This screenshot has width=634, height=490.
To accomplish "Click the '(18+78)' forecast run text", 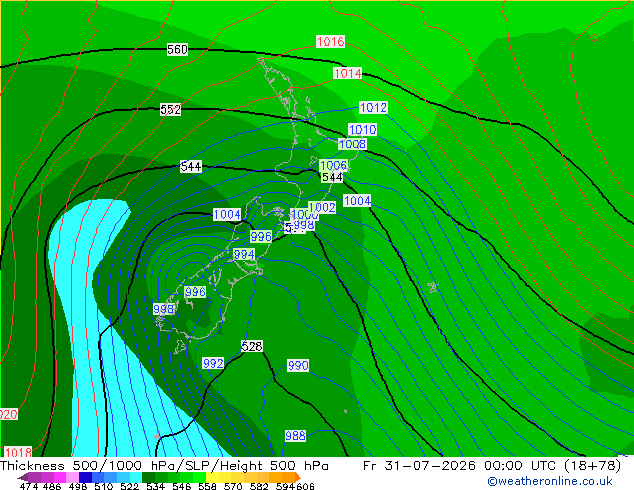I will coord(592,466).
